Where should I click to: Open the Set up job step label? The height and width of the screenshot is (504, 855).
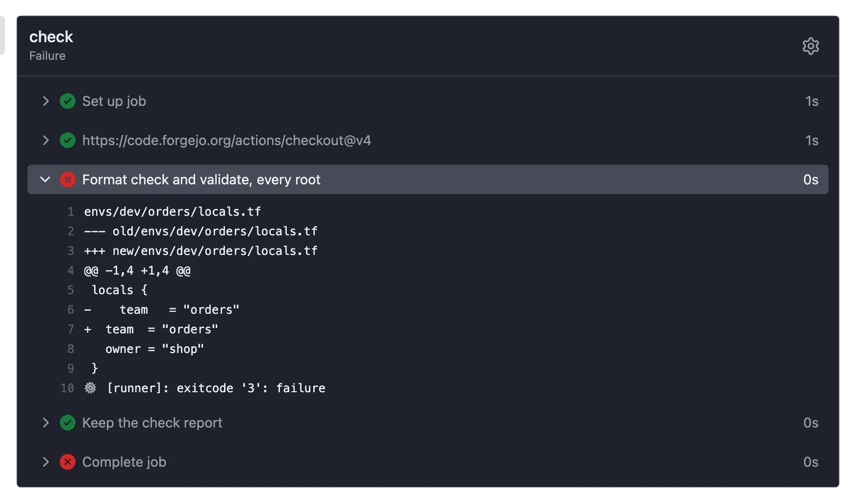[x=114, y=101]
